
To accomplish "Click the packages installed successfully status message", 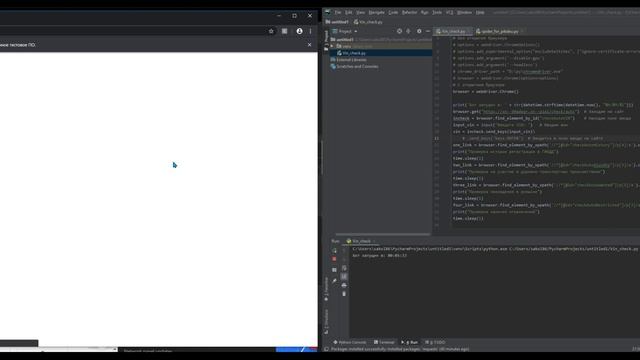I will (x=400, y=349).
